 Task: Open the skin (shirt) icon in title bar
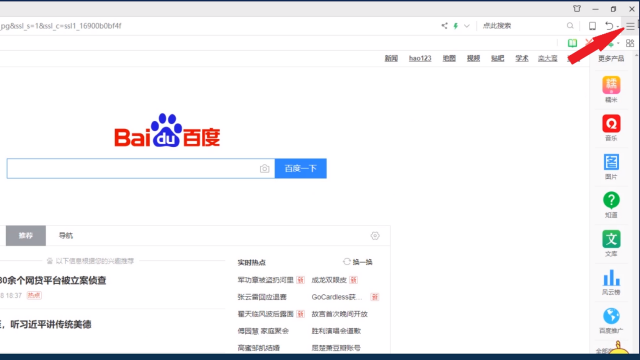pyautogui.click(x=577, y=9)
